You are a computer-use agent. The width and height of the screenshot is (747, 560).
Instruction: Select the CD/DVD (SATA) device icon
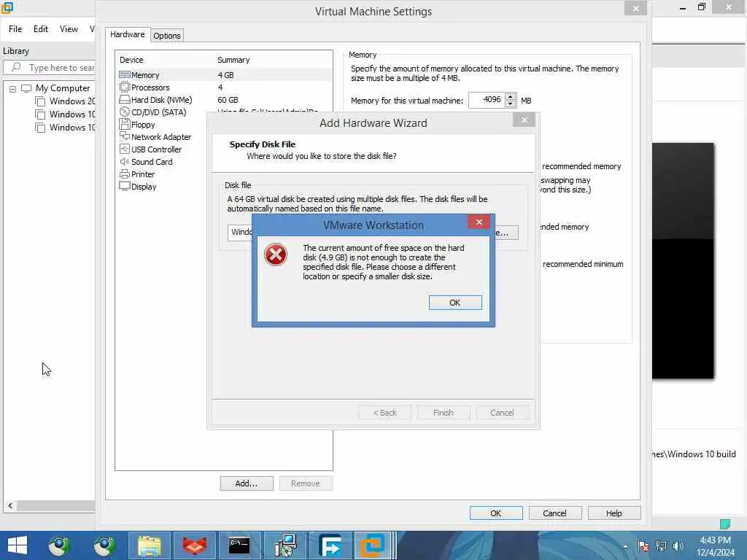[124, 112]
